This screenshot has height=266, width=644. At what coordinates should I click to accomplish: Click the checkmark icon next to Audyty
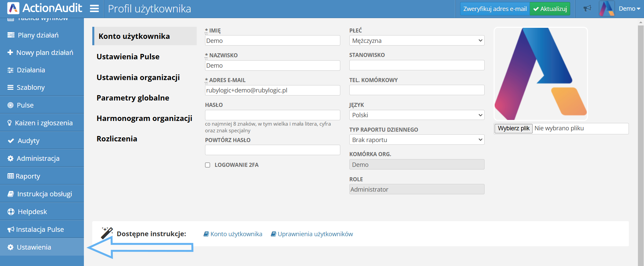[x=11, y=141]
